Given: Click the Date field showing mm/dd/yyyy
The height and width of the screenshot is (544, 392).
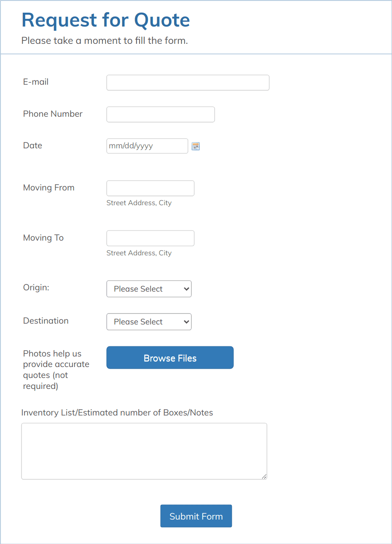Looking at the screenshot, I should pos(147,146).
